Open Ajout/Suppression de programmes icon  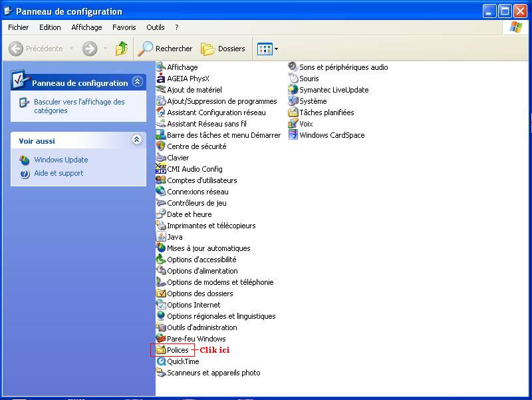(161, 101)
